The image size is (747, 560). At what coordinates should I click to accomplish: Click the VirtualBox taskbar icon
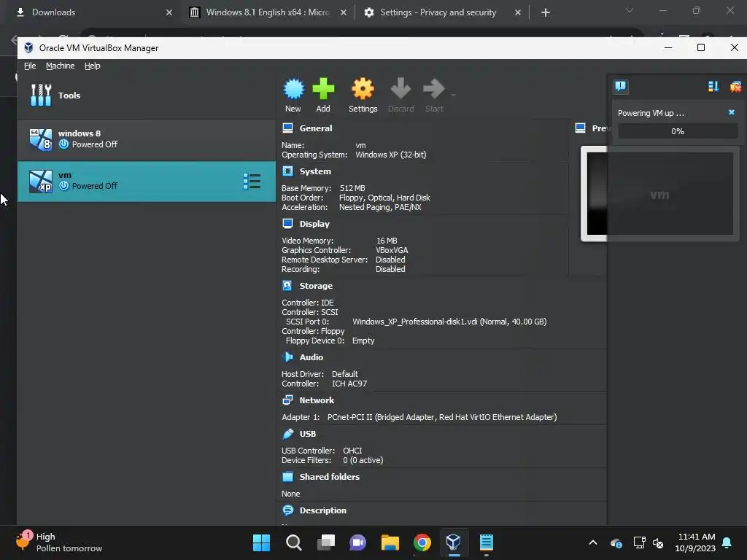coord(454,542)
